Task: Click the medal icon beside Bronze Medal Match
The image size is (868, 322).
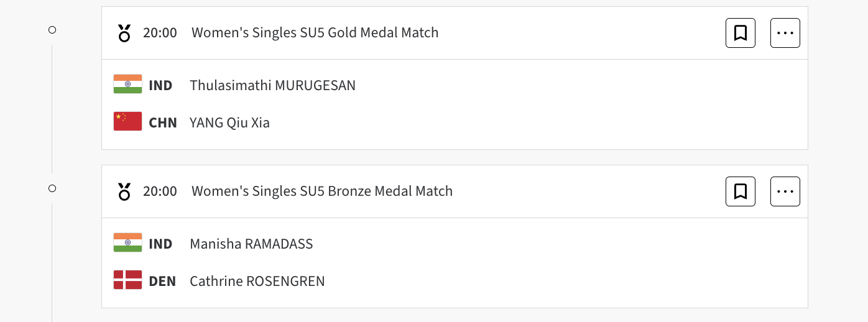Action: pos(124,191)
